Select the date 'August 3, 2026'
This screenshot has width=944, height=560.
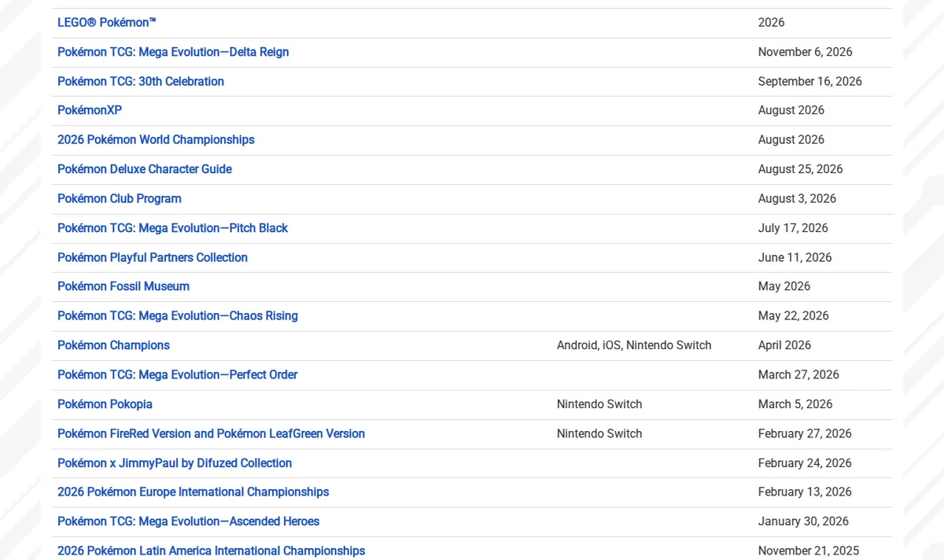[797, 198]
